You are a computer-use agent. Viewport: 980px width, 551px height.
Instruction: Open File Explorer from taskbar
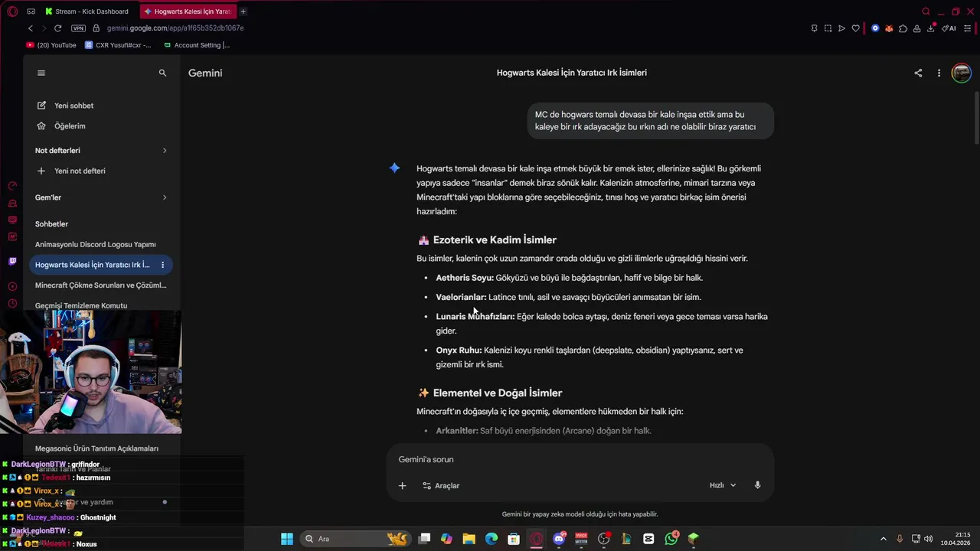point(469,539)
